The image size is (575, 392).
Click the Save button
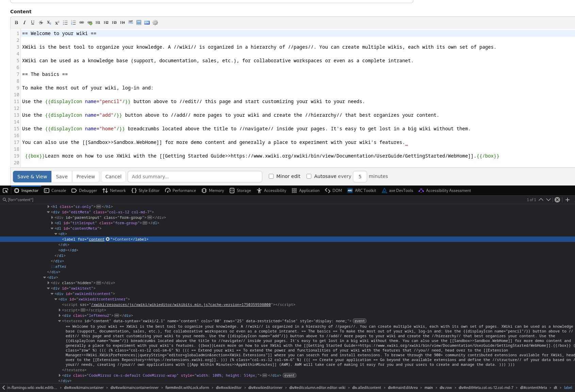click(x=62, y=177)
